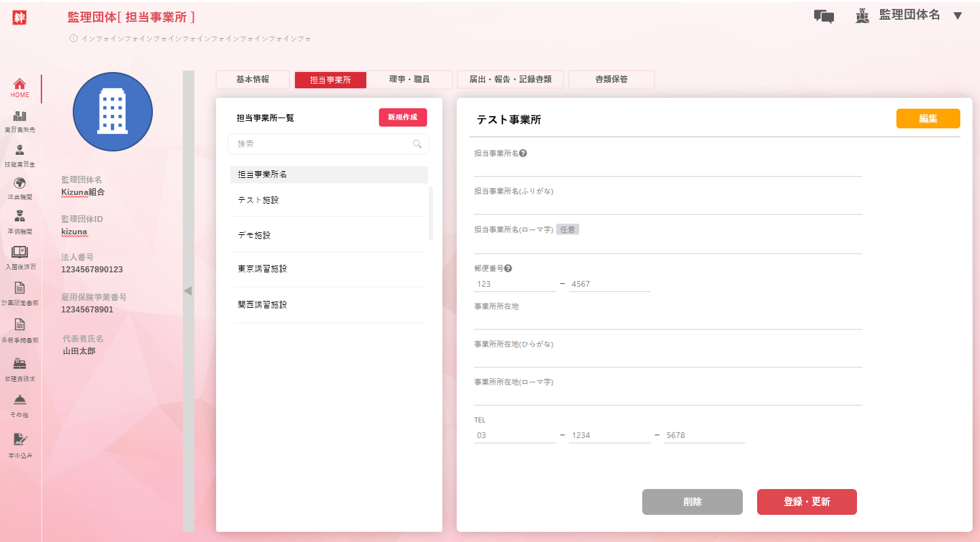Click the search magnifier icon
The width and height of the screenshot is (980, 542).
tap(417, 144)
